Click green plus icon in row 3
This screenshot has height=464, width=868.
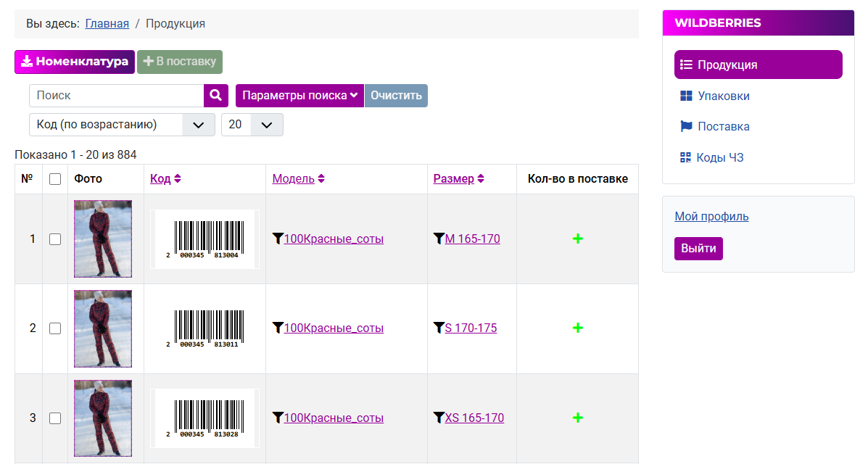(x=577, y=418)
